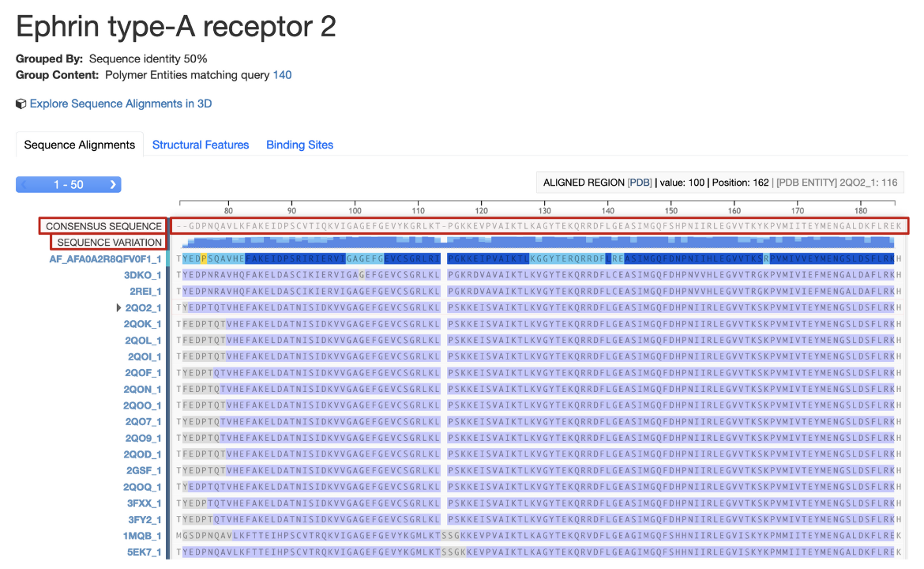924x569 pixels.
Task: Click the 2GSF_1 entry link
Action: pyautogui.click(x=143, y=471)
